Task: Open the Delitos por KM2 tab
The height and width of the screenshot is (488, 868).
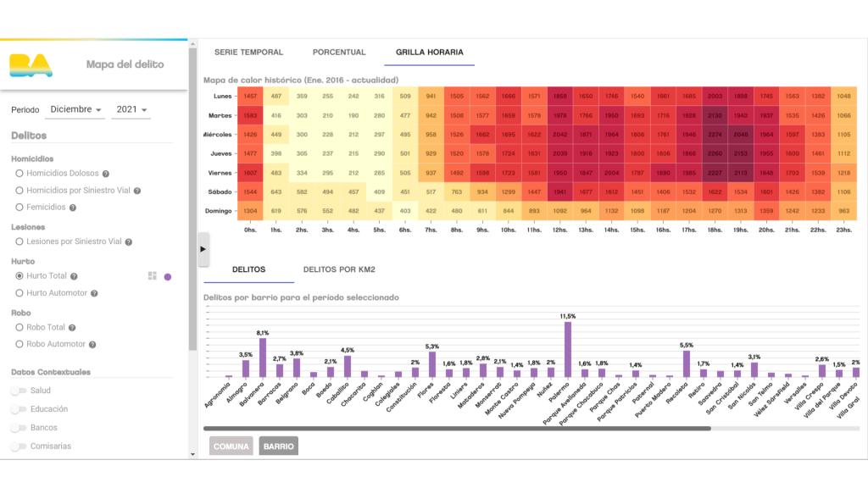Action: (x=339, y=269)
